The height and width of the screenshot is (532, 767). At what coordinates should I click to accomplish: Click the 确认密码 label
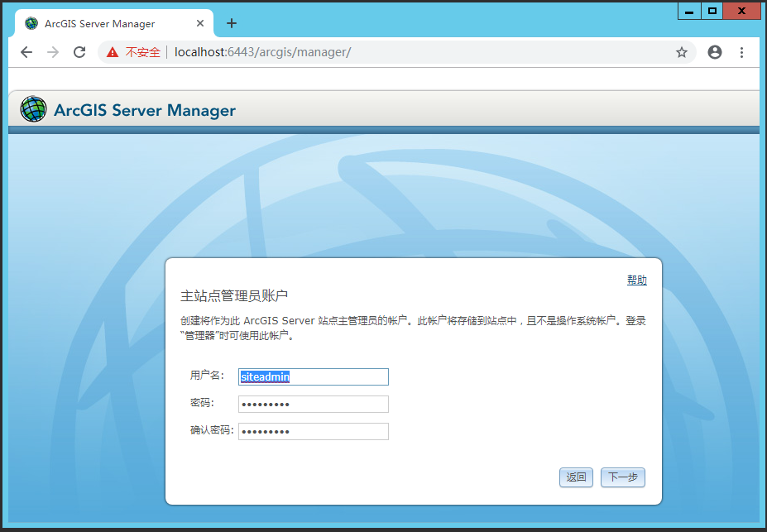(212, 430)
